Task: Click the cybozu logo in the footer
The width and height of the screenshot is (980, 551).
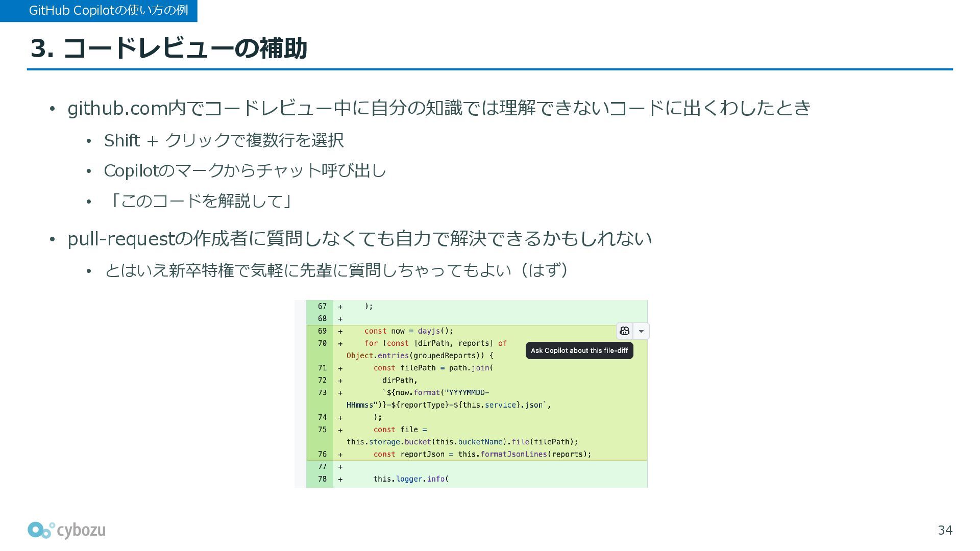Action: pos(66,531)
